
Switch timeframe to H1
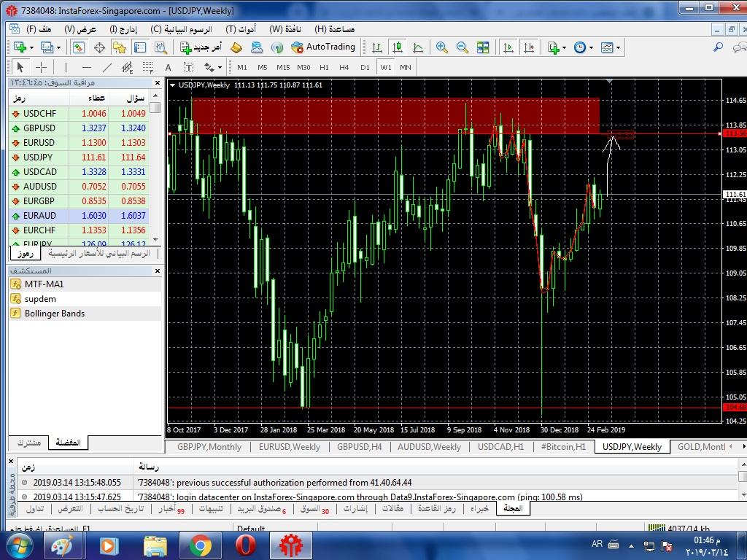click(324, 67)
